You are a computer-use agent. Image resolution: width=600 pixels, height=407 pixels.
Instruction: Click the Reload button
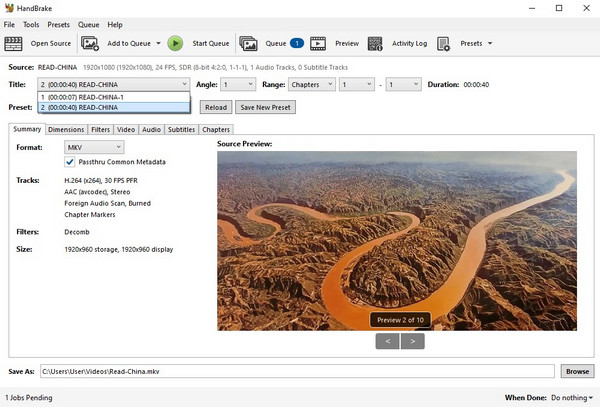tap(216, 107)
